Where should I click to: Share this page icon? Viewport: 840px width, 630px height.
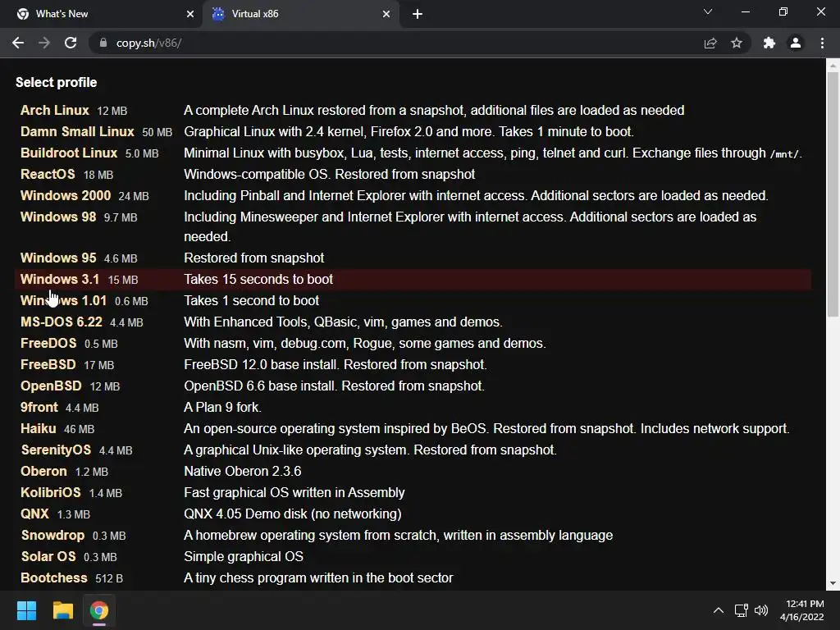(x=710, y=43)
